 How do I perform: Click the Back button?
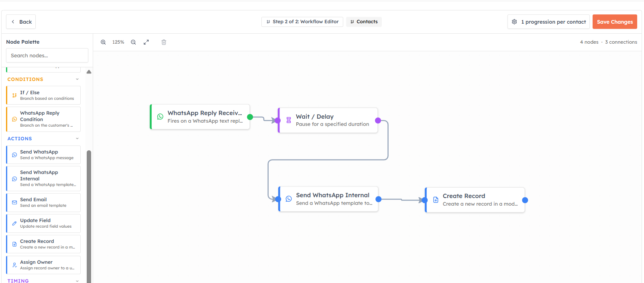coord(21,22)
